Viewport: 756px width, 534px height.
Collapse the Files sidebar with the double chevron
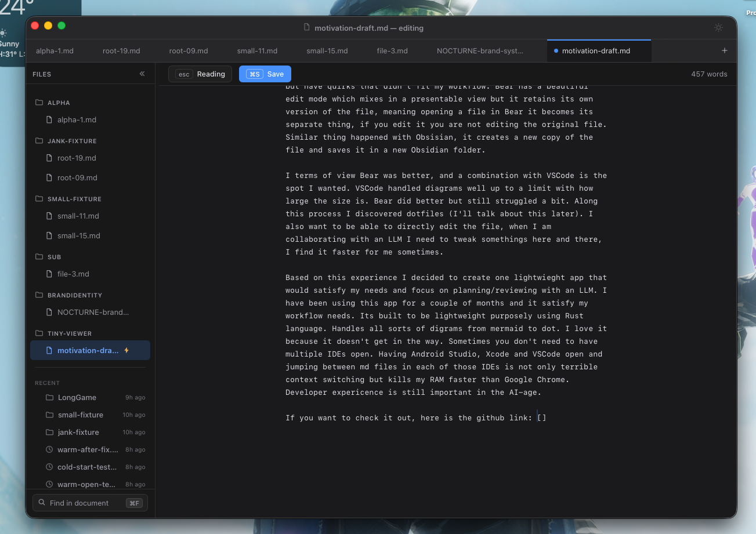[x=142, y=74]
